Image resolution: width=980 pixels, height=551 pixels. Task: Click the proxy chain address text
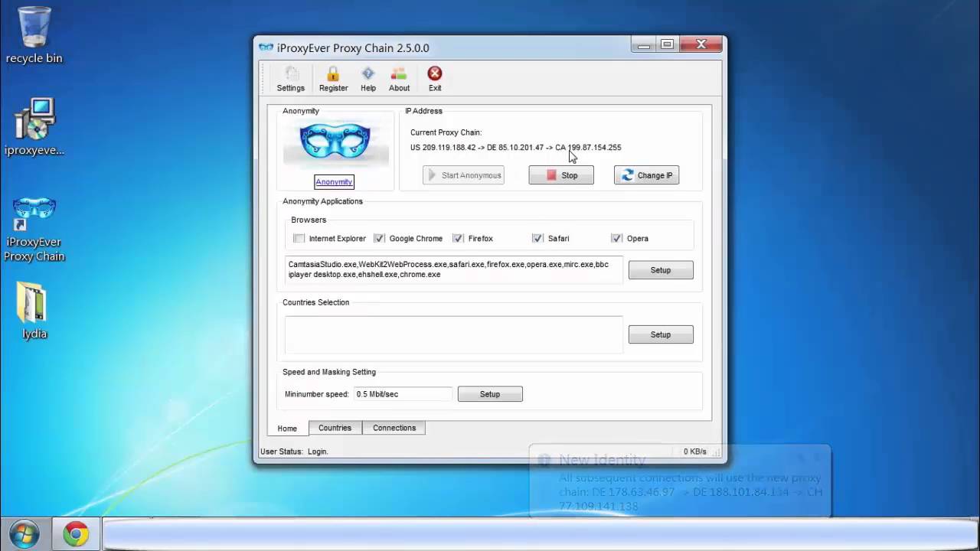(x=515, y=148)
